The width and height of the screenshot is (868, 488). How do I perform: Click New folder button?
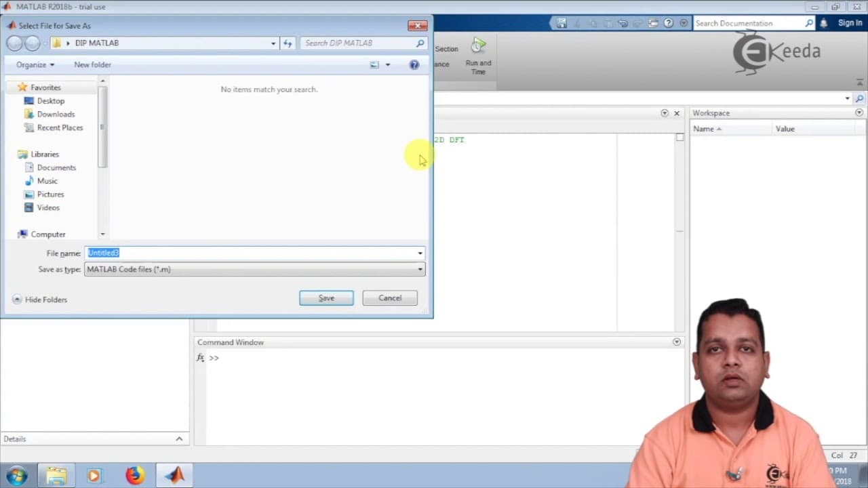pyautogui.click(x=92, y=65)
